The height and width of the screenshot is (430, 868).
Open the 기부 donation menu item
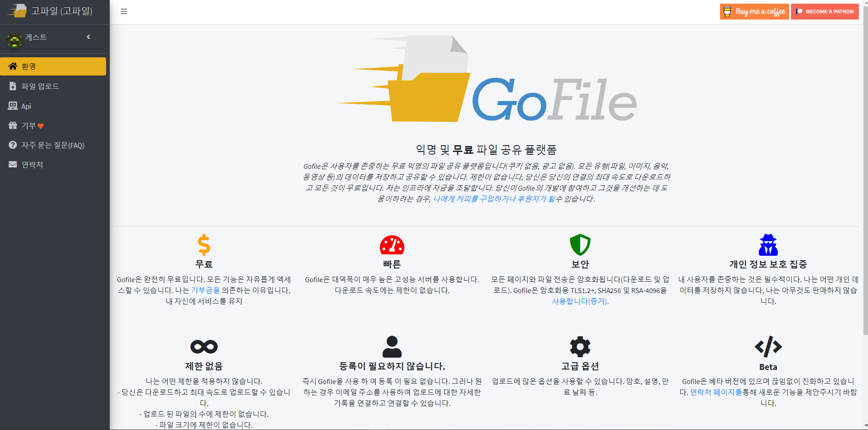[x=53, y=126]
